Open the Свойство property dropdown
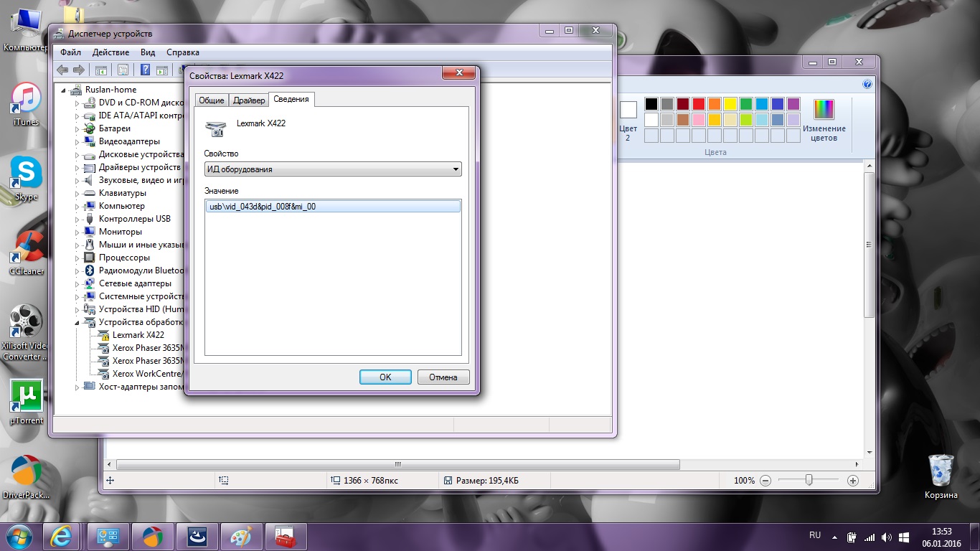Viewport: 980px width, 551px height. 332,169
